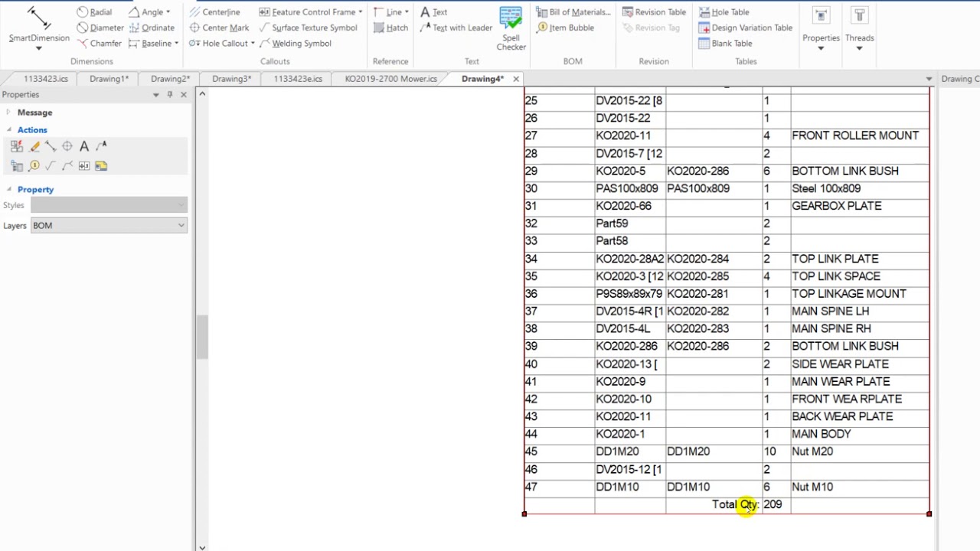Select the Hatch tool

click(x=391, y=28)
